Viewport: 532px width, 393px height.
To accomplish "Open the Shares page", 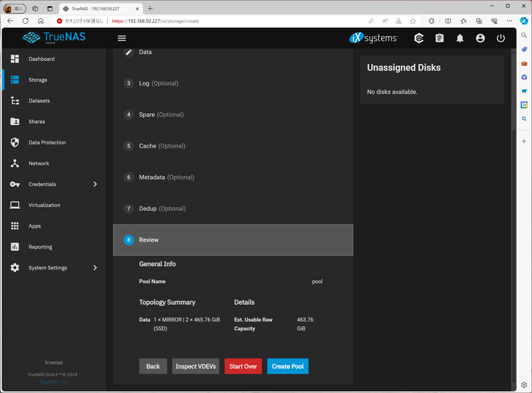I will [55, 122].
